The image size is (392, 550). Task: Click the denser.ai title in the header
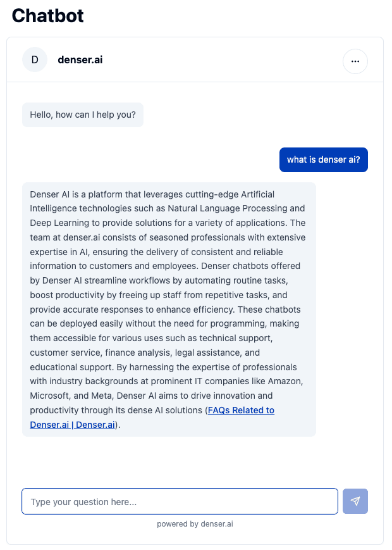coord(80,59)
